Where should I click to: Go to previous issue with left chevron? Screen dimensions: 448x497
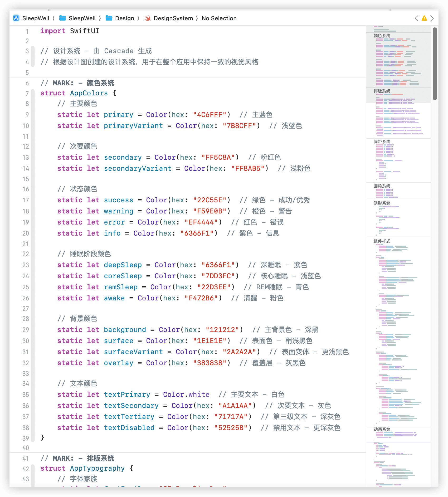[x=416, y=18]
